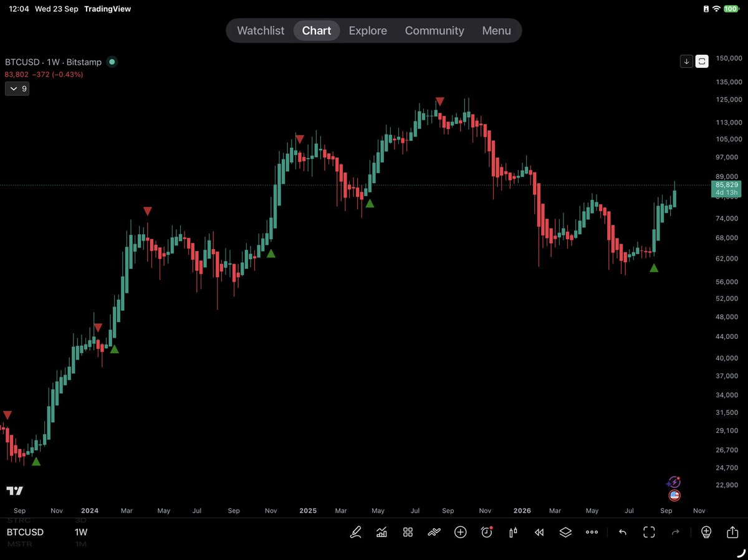Screen dimensions: 748x560
Task: Open the object tree layers icon
Action: [x=565, y=532]
